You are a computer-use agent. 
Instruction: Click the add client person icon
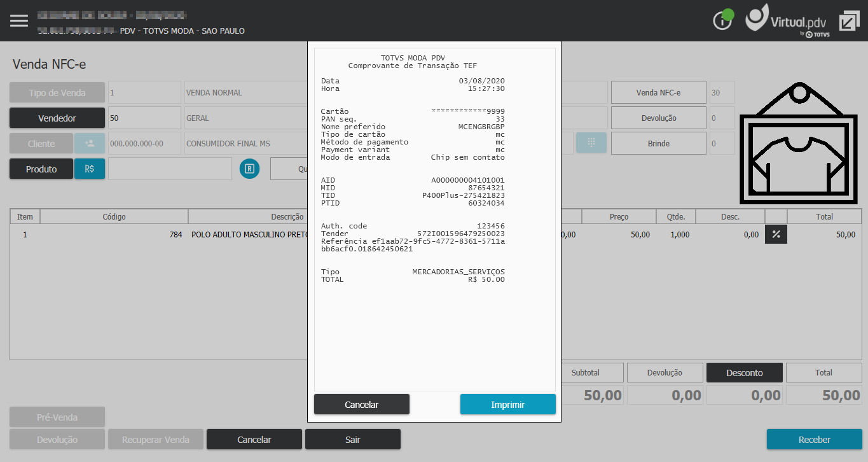90,143
